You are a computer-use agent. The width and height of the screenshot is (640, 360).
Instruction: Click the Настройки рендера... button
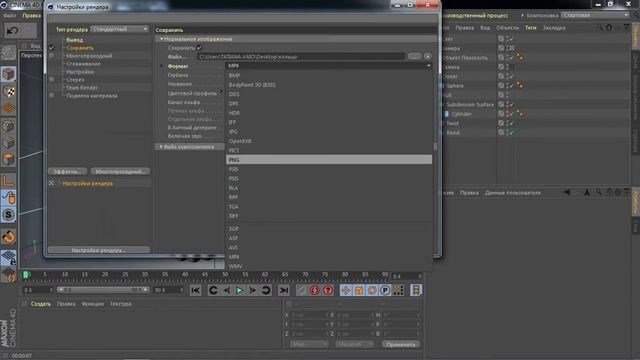coord(99,250)
